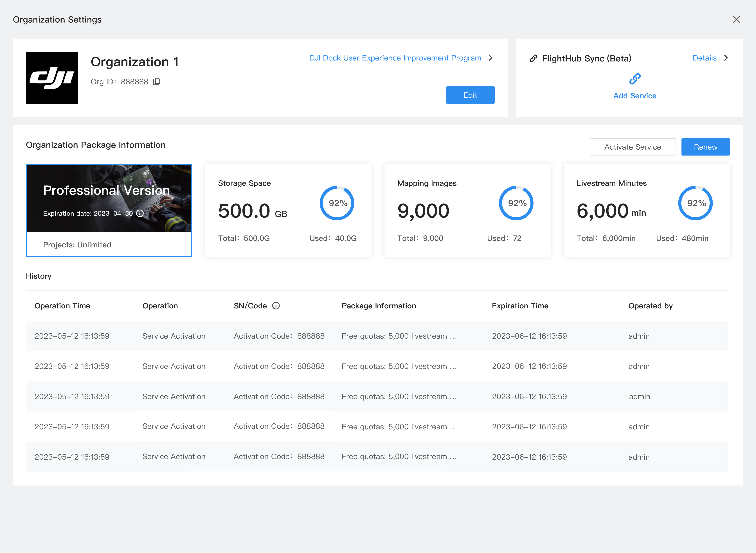Viewport: 756px width, 553px height.
Task: Copy the Org ID to clipboard
Action: tap(157, 82)
